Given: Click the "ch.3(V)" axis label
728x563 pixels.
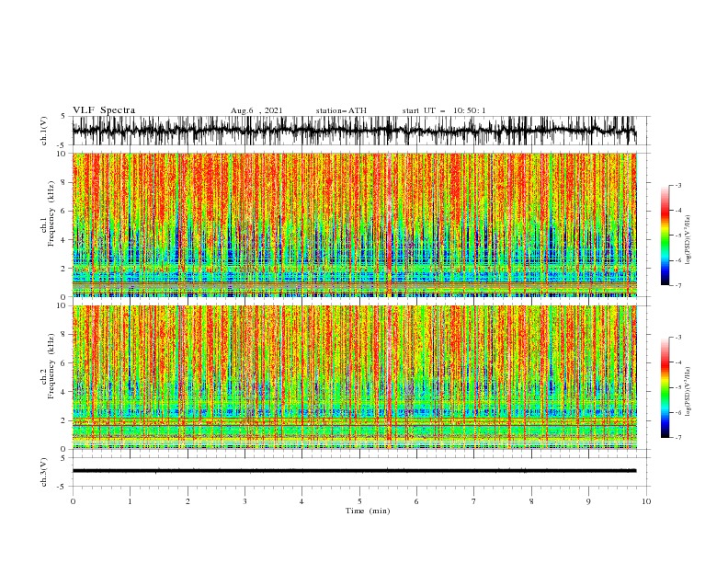Looking at the screenshot, I should point(44,472).
